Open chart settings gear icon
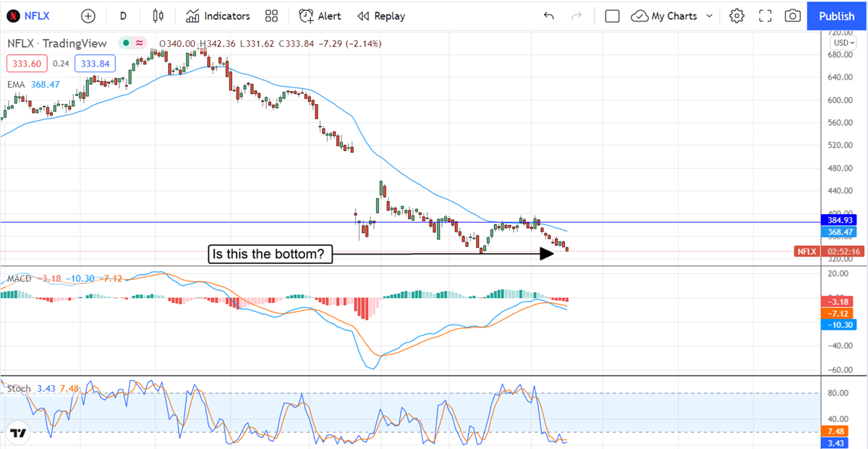The image size is (868, 449). tap(737, 16)
